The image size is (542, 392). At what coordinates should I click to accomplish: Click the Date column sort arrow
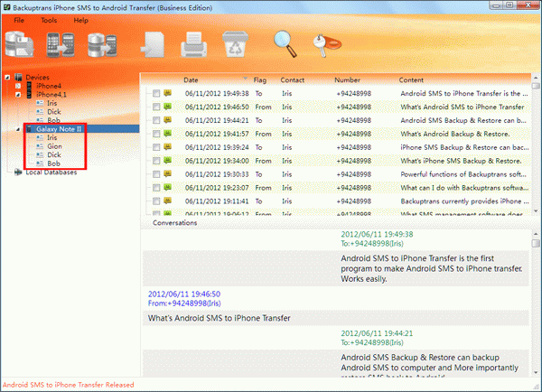pyautogui.click(x=245, y=79)
